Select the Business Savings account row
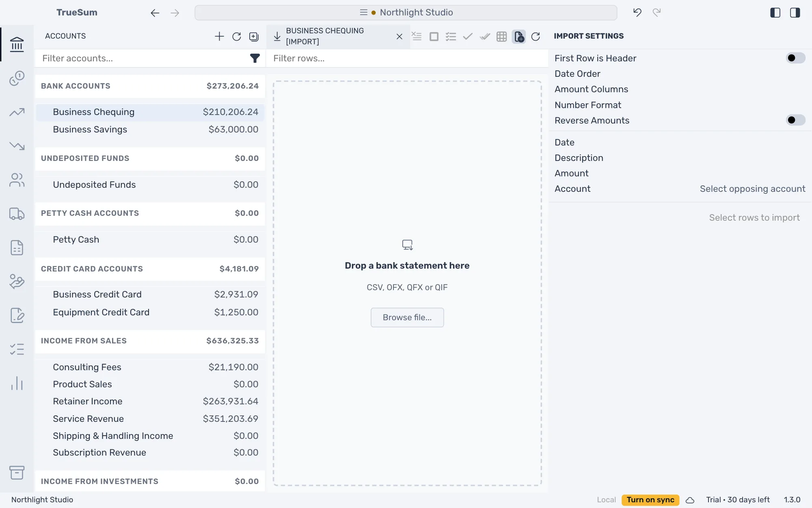 pos(150,130)
